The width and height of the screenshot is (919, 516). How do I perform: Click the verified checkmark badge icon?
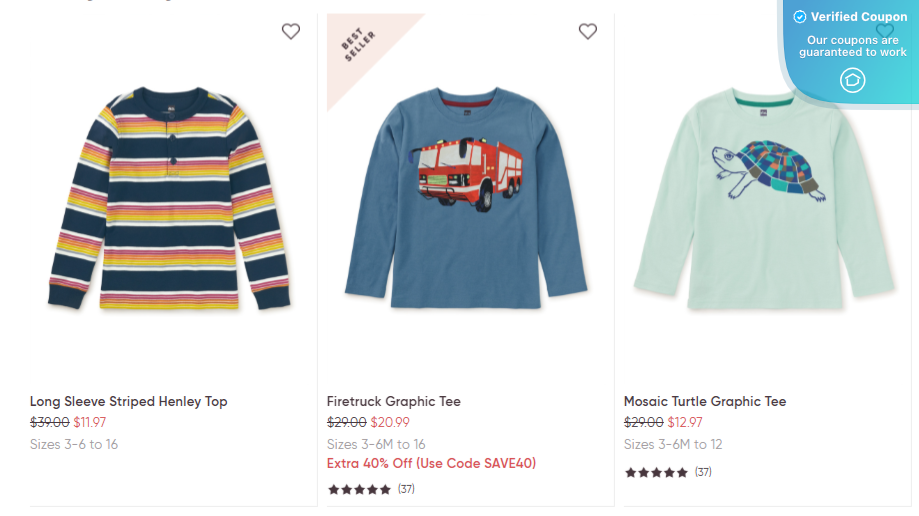[800, 17]
